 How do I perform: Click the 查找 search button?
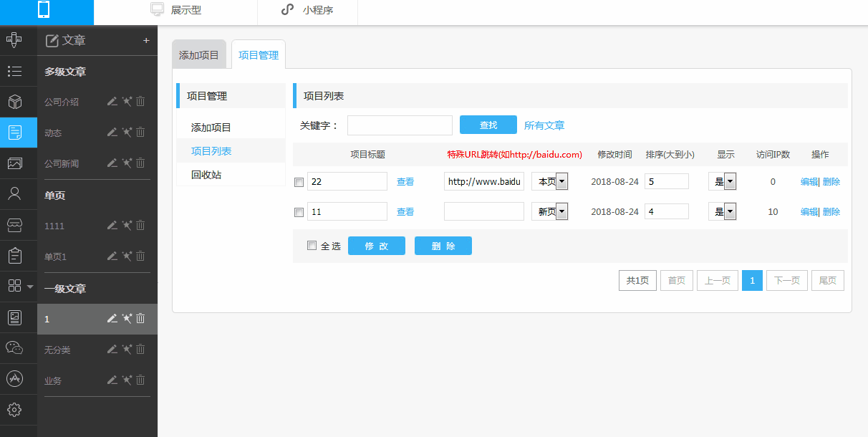pyautogui.click(x=488, y=125)
